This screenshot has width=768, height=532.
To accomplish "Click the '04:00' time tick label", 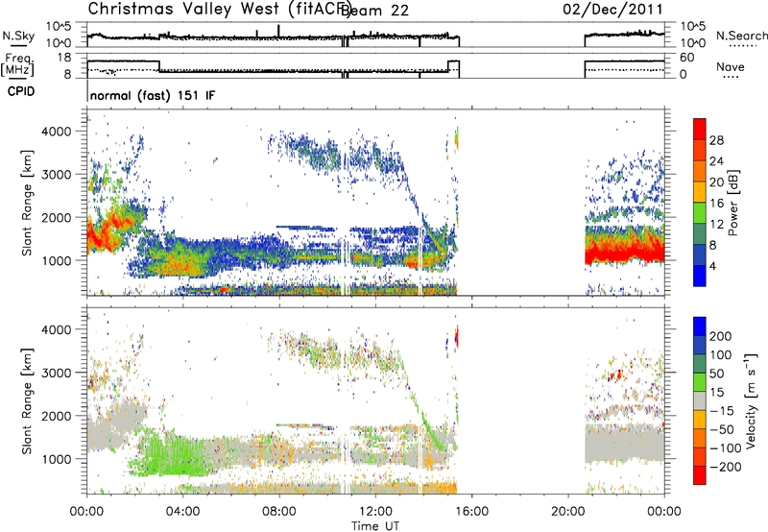I will [x=182, y=512].
